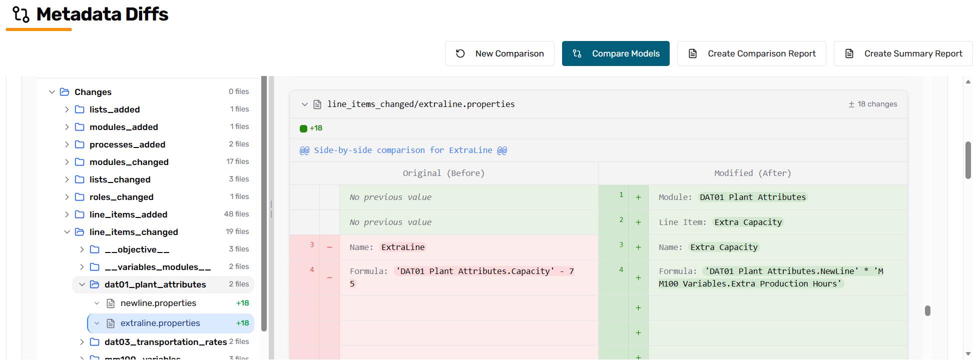The image size is (980, 363).
Task: Create Summary Report
Action: tap(903, 53)
